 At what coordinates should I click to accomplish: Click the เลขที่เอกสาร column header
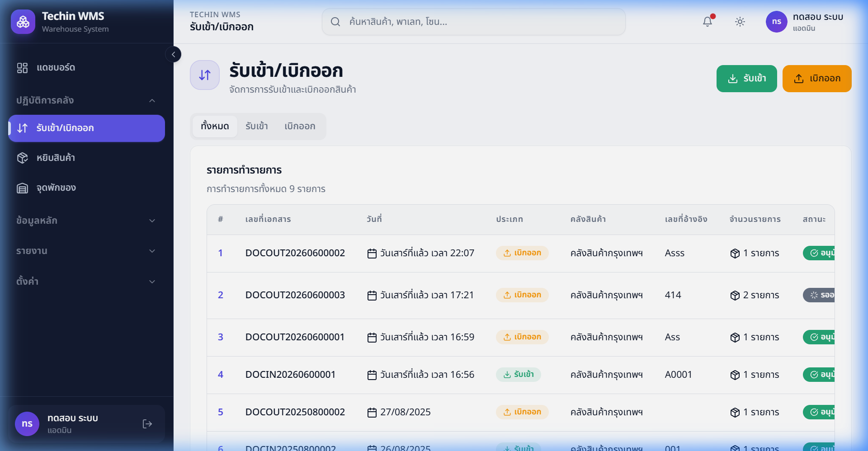(268, 219)
